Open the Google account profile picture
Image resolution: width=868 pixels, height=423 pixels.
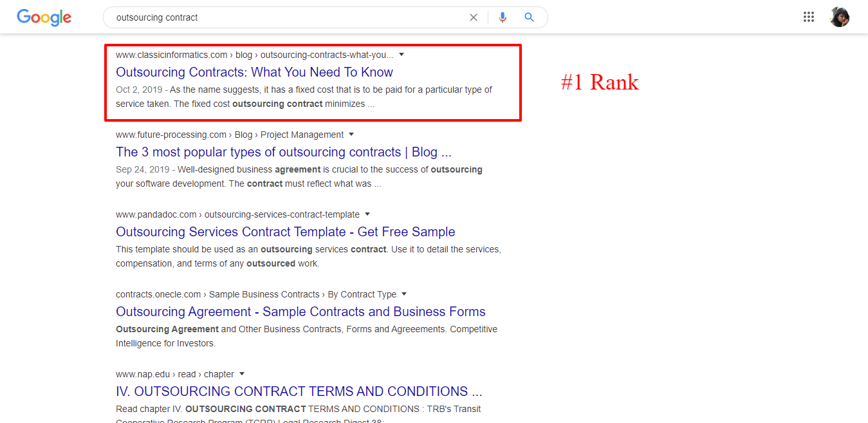(840, 17)
